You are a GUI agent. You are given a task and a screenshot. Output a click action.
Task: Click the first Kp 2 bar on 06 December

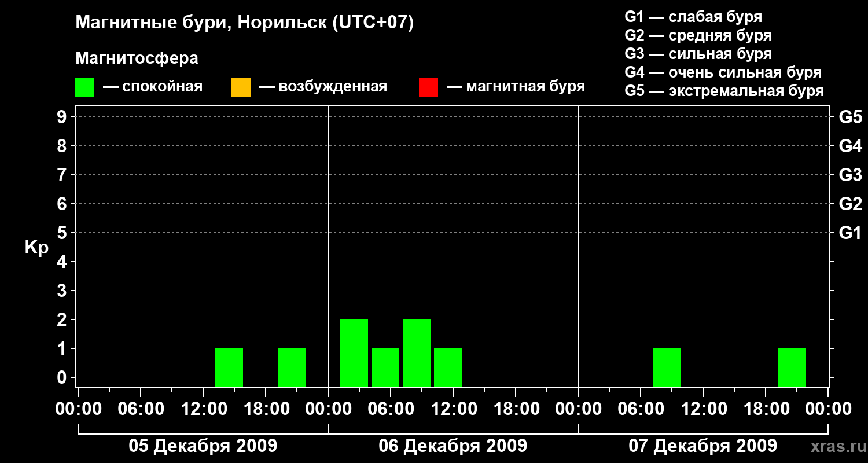[354, 352]
